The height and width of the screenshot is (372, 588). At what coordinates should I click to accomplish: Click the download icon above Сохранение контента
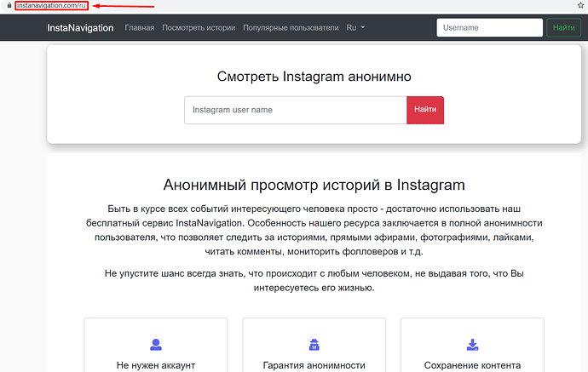coord(472,345)
